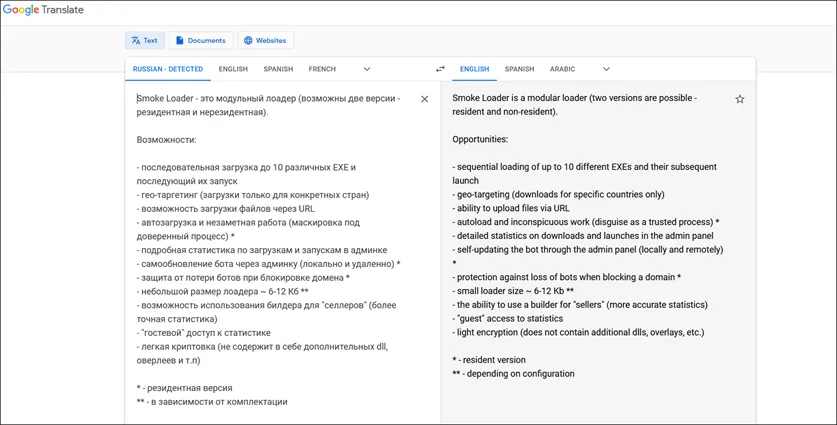
Task: Click the '- "гостевой" доступ к статистике' line
Action: tap(203, 333)
